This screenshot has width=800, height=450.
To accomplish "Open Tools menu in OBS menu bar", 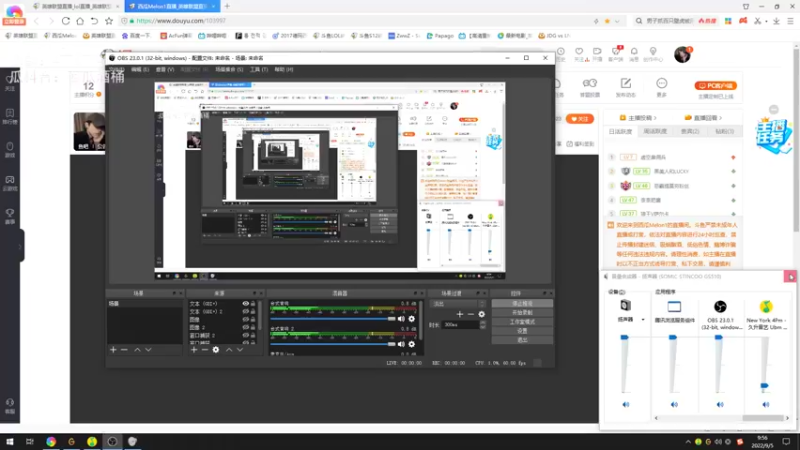I will 259,69.
